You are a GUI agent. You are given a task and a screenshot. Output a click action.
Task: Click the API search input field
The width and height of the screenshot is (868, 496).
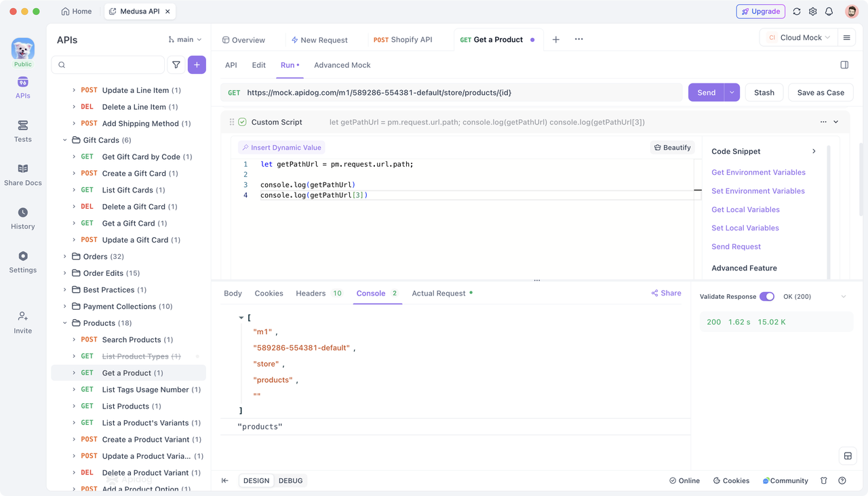pyautogui.click(x=108, y=65)
